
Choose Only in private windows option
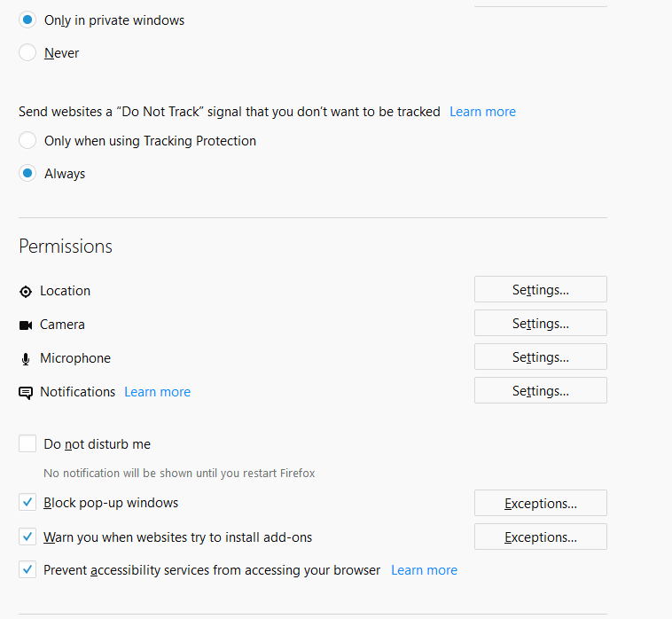click(27, 20)
